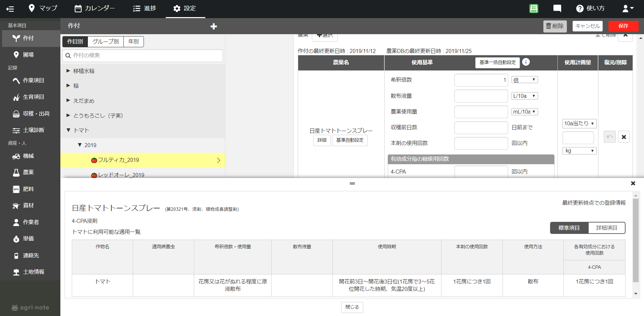This screenshot has width=644, height=316.
Task: Open the 10a当たり dropdown
Action: (x=579, y=123)
